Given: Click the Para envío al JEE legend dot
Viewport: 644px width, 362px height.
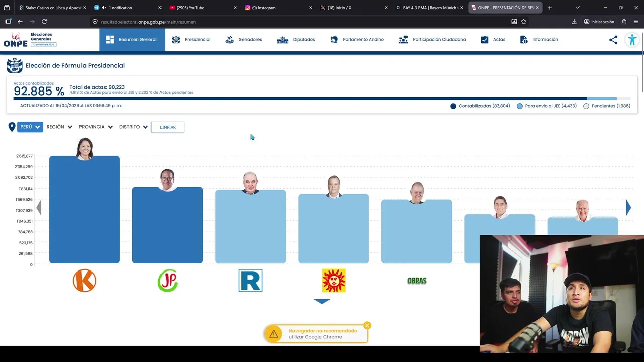Looking at the screenshot, I should click(x=520, y=106).
